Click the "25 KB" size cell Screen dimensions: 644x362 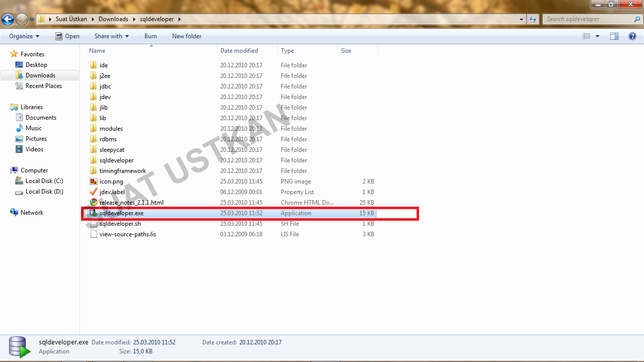click(x=366, y=203)
